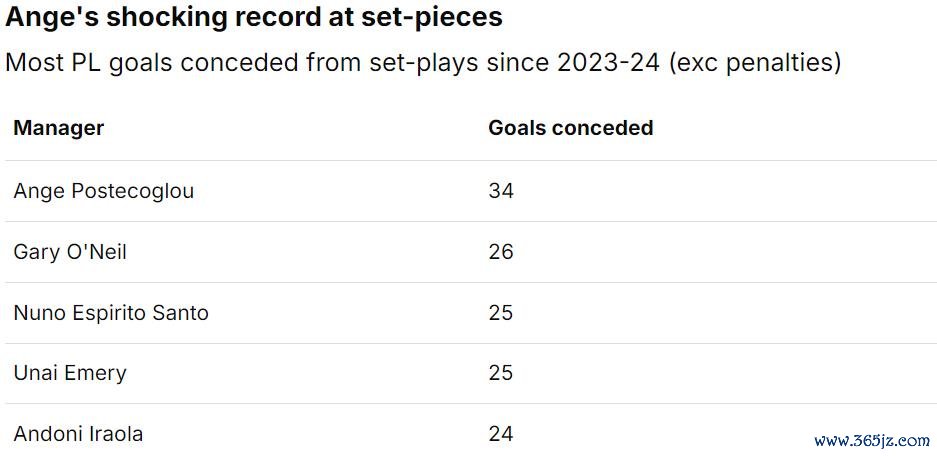Click the "Manager" column header

[59, 128]
